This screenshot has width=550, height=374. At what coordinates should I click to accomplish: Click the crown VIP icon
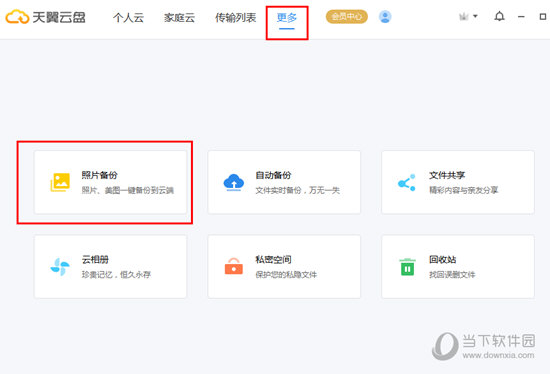pos(464,16)
